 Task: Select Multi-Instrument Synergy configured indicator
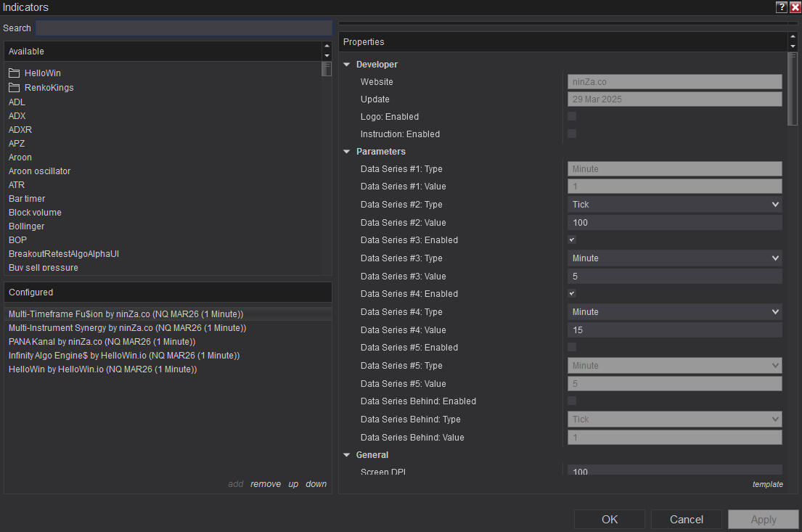coord(127,328)
